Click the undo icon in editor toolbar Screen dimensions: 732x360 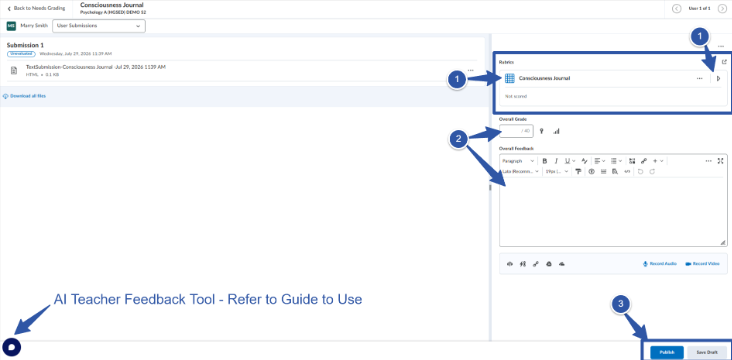640,172
